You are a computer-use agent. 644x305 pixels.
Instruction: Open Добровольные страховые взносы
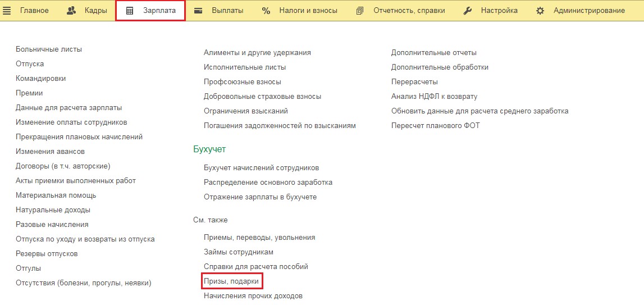pyautogui.click(x=262, y=97)
